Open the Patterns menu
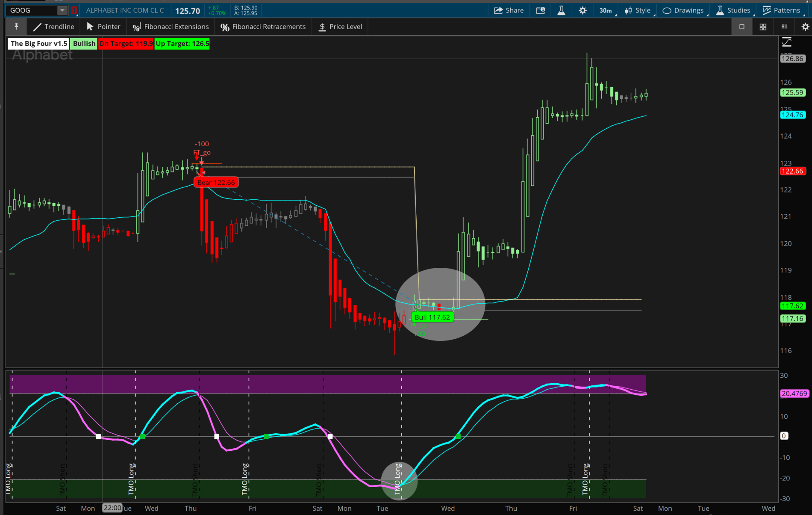 (x=782, y=10)
